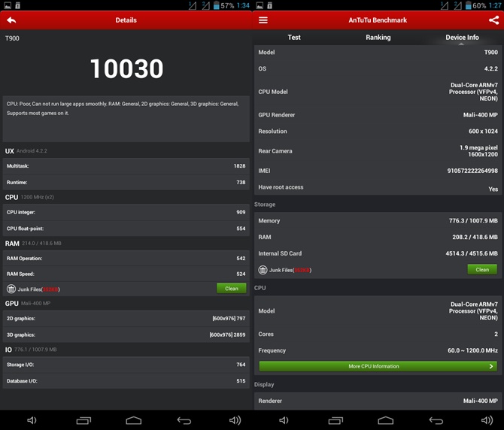Viewport: 504px width, 430px height.
Task: Tap the Storage I/O score row
Action: coord(126,365)
